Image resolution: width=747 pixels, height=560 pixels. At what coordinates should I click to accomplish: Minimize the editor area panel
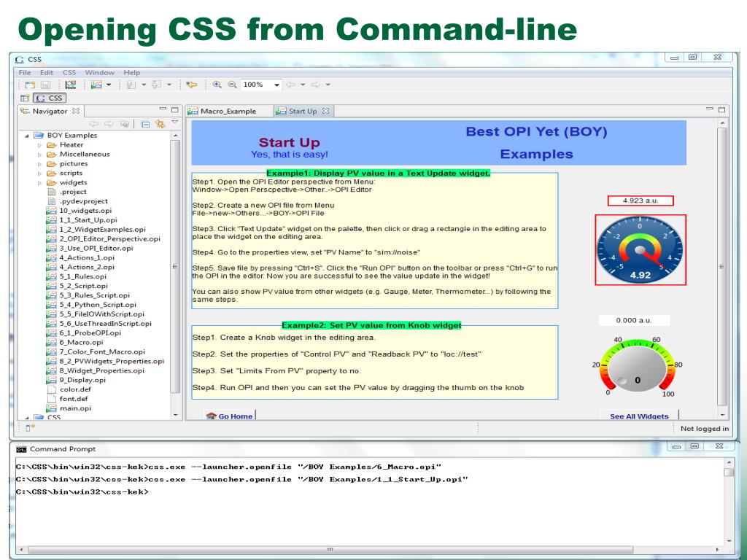(x=710, y=109)
